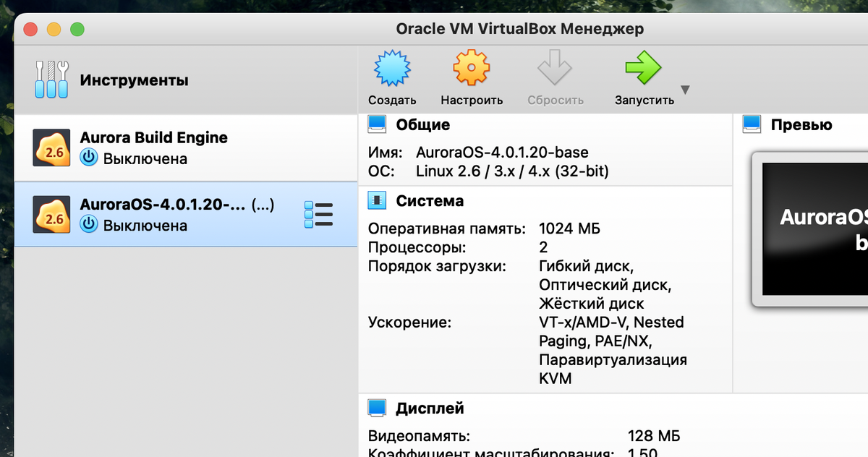
Task: Click Aurora Build Engine power state icon
Action: coord(88,158)
